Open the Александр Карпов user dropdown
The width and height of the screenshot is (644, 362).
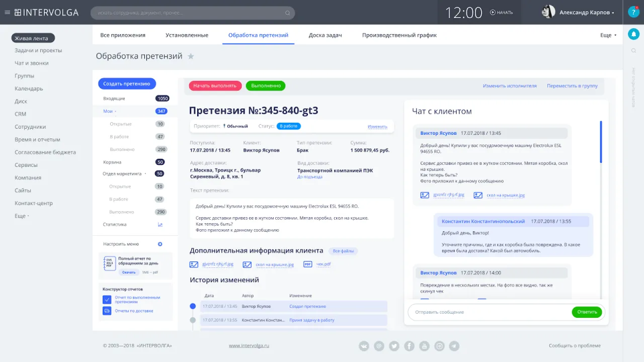coord(587,13)
